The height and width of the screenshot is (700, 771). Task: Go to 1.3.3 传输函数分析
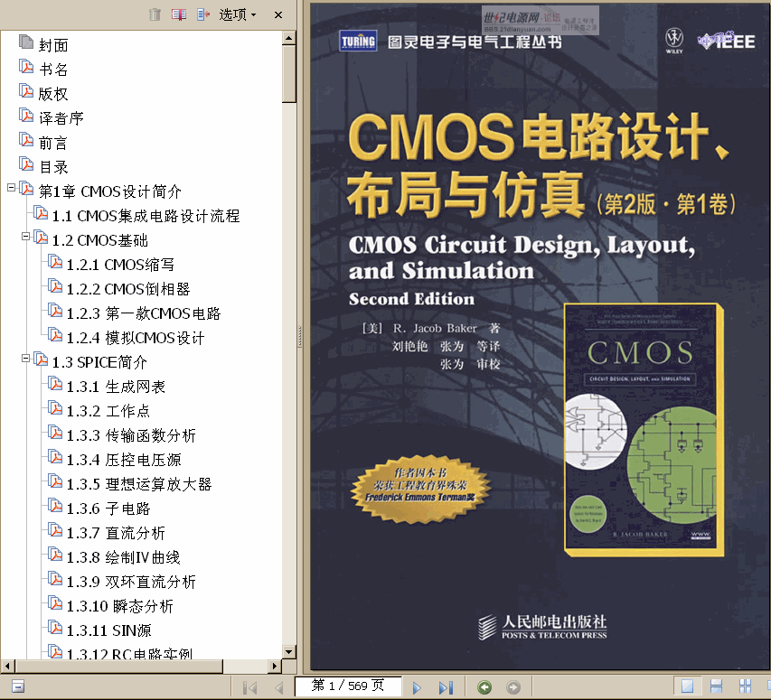coord(131,435)
